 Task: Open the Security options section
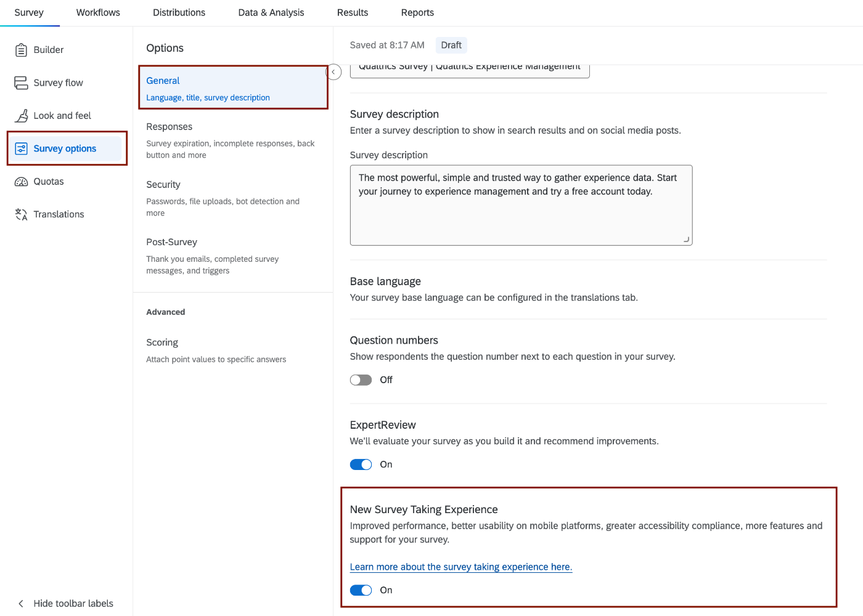tap(163, 184)
